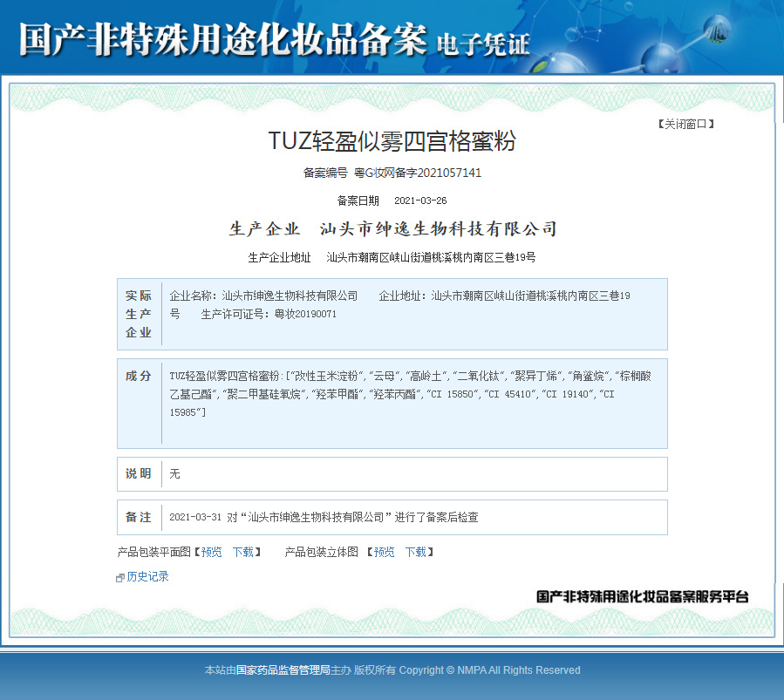Click the 关闭窗口 close window link
The image size is (784, 700).
686,124
